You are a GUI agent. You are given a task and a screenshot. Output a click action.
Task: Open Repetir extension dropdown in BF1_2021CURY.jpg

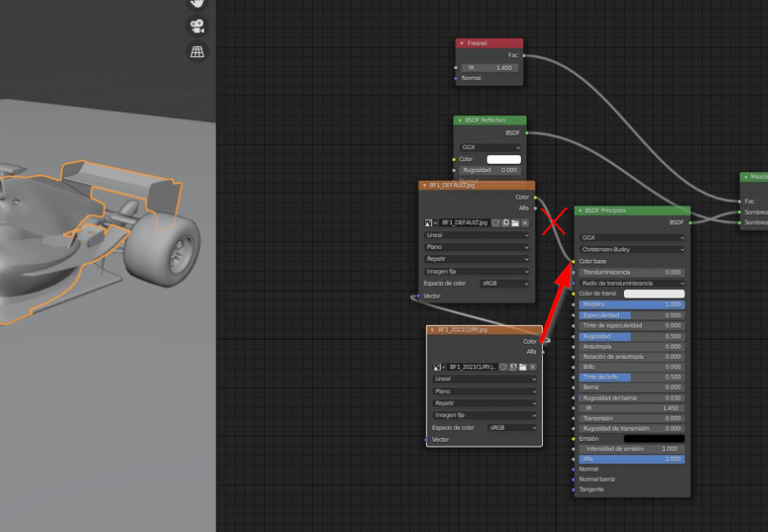(485, 402)
